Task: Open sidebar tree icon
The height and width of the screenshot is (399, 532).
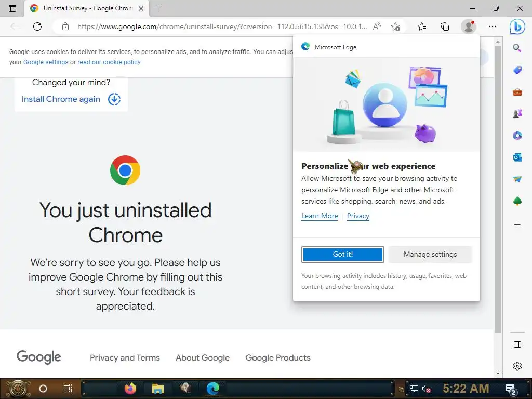Action: (517, 201)
